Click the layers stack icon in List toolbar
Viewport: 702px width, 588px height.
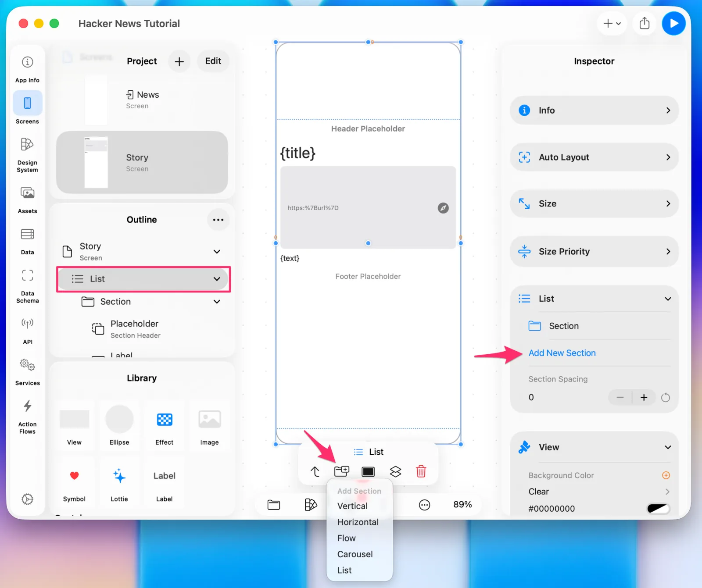point(395,471)
